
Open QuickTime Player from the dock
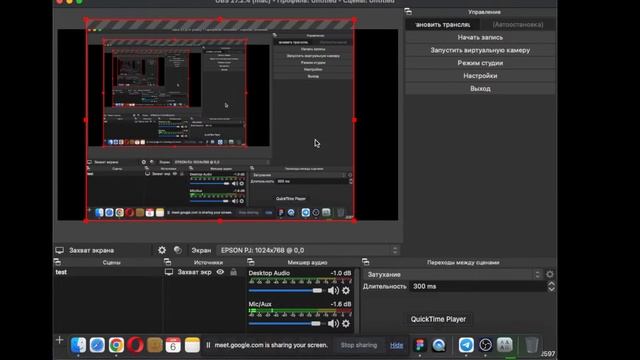click(x=439, y=345)
